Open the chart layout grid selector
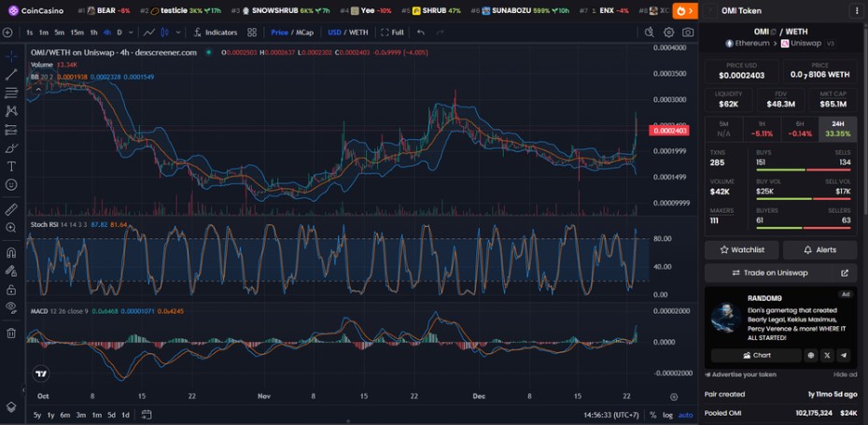 point(252,33)
